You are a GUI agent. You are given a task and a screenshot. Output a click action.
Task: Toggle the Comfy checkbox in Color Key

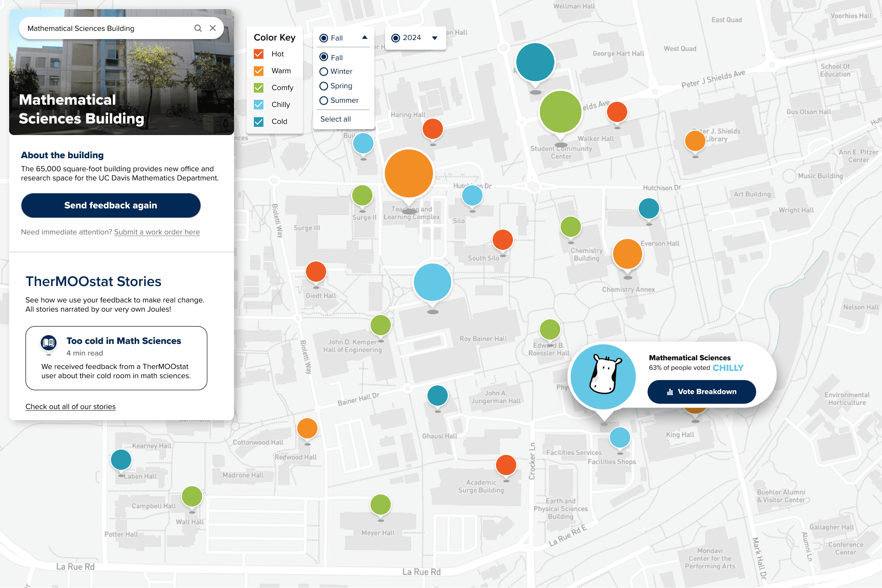point(259,88)
